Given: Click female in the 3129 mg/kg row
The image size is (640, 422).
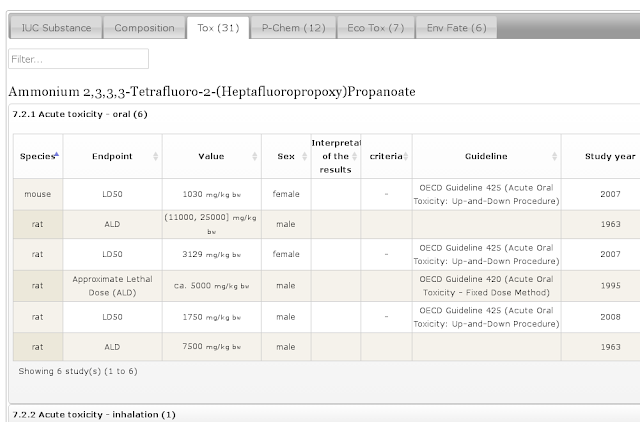Looking at the screenshot, I should point(286,254).
